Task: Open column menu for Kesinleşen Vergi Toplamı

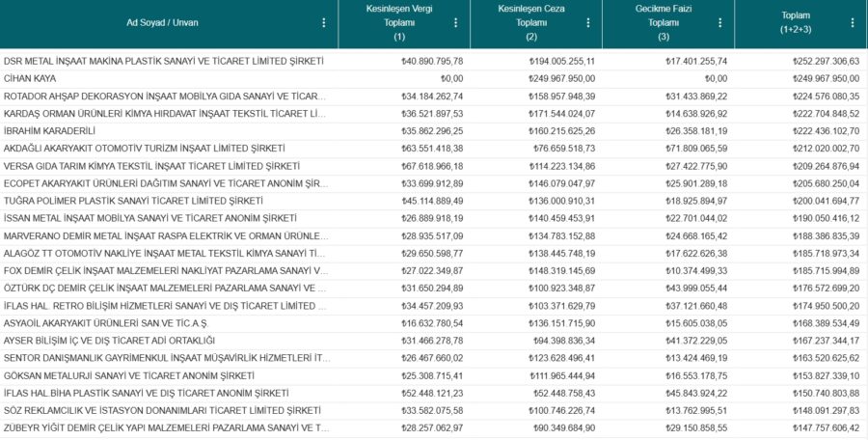Action: click(x=455, y=23)
